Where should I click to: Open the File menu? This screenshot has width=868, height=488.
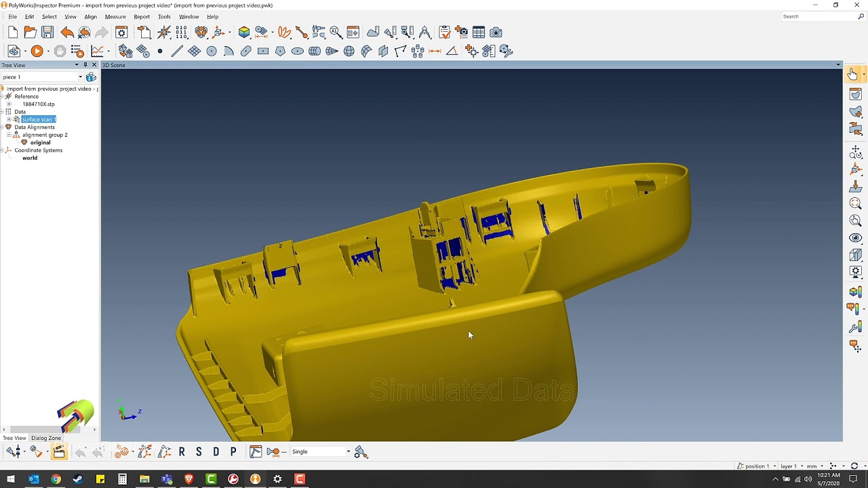[x=13, y=16]
